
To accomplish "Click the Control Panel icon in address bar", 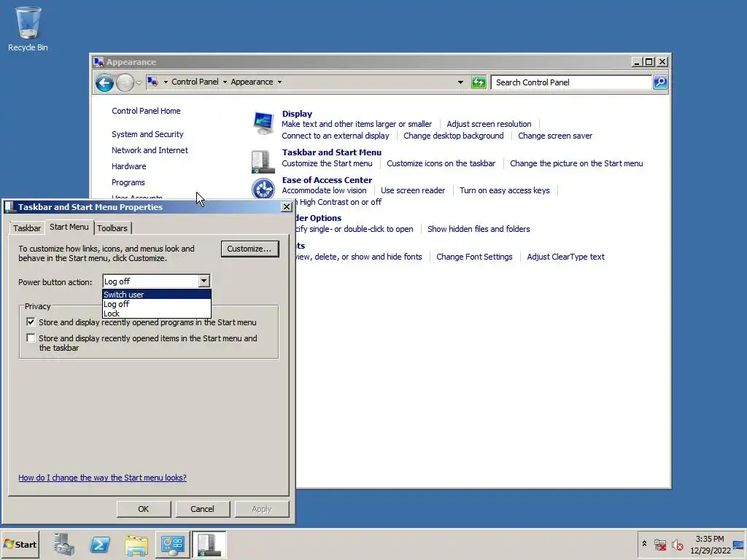I will [x=152, y=82].
